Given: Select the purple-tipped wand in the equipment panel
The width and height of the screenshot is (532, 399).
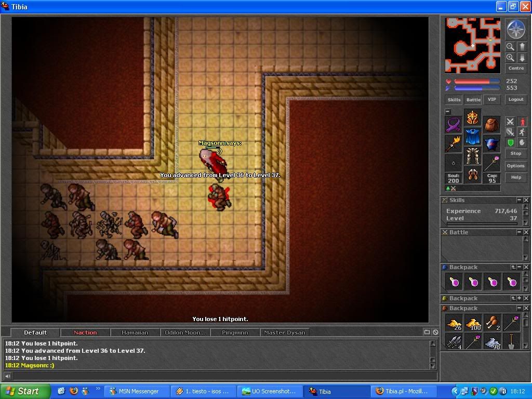Looking at the screenshot, I should [491, 163].
